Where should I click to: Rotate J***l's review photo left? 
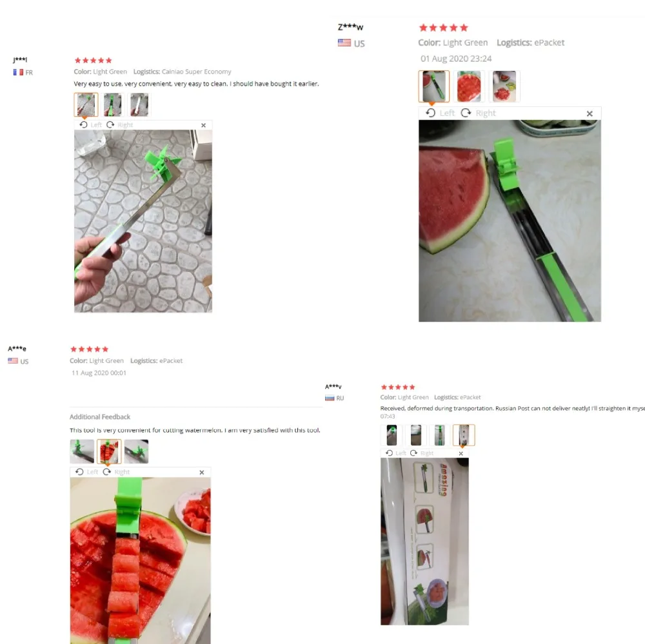coord(90,124)
